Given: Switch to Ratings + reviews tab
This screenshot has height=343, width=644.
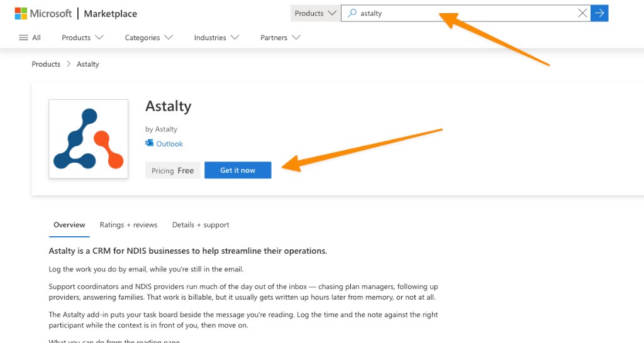Looking at the screenshot, I should click(128, 225).
